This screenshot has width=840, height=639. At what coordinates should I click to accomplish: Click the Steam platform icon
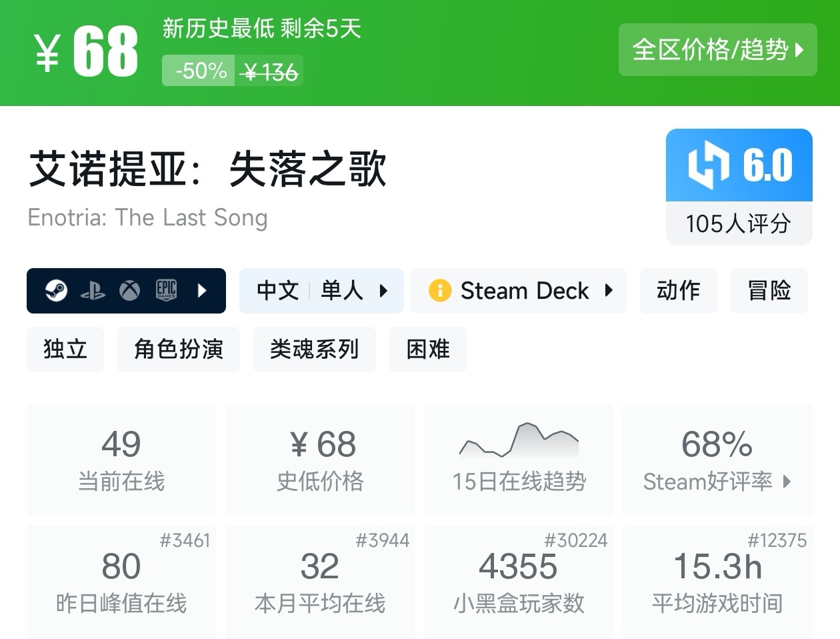point(57,291)
